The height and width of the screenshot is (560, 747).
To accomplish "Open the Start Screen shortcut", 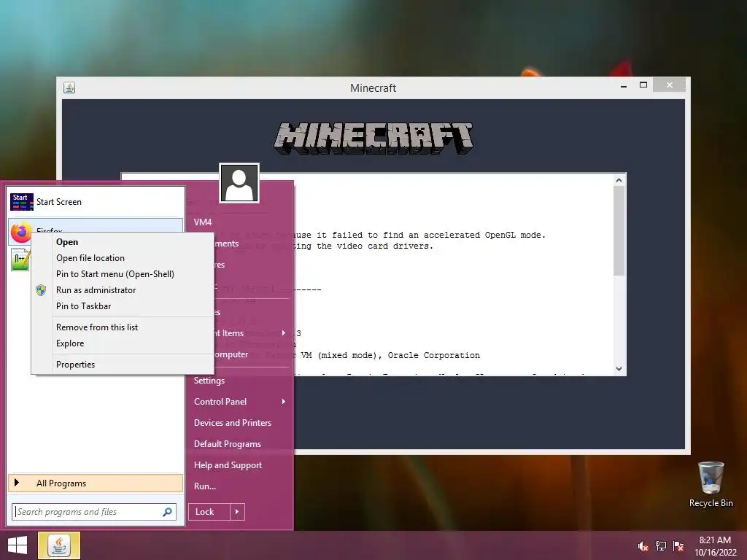I will [x=96, y=202].
